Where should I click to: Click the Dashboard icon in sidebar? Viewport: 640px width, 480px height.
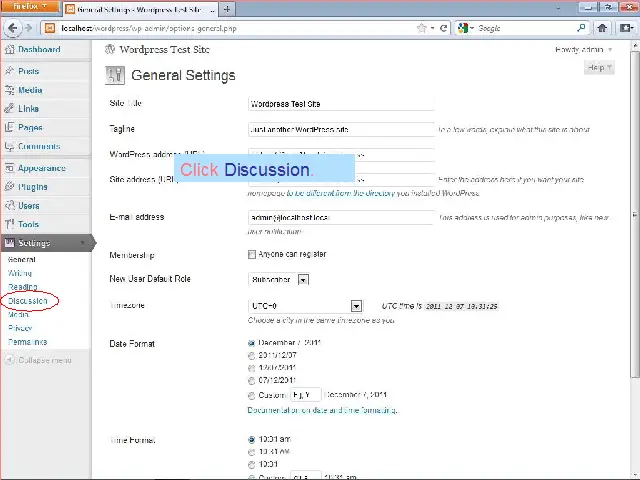(9, 49)
